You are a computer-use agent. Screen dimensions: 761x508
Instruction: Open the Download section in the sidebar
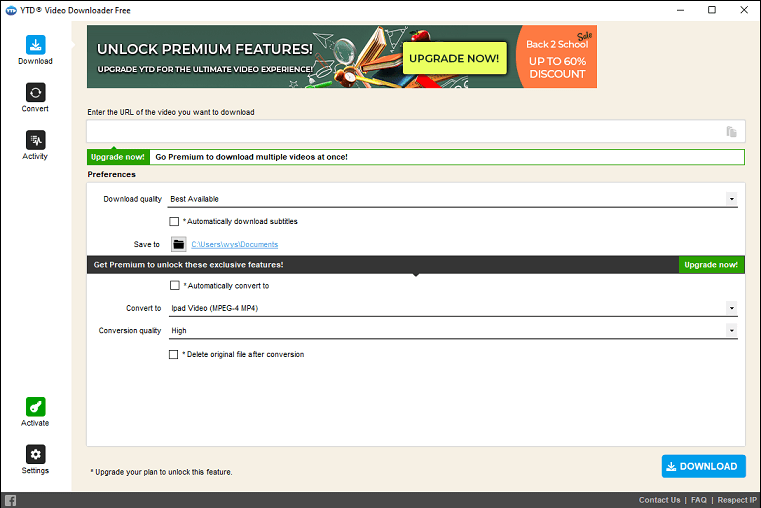35,50
